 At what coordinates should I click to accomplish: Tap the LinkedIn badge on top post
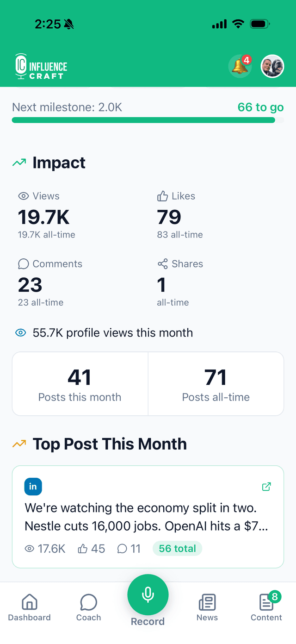[33, 487]
